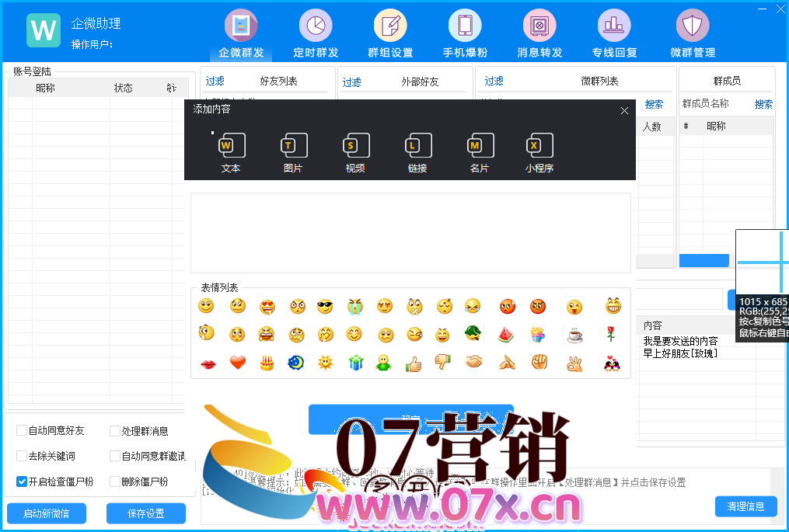Open the 手机爆粉 tab
Viewport: 789px width, 532px height.
point(465,33)
